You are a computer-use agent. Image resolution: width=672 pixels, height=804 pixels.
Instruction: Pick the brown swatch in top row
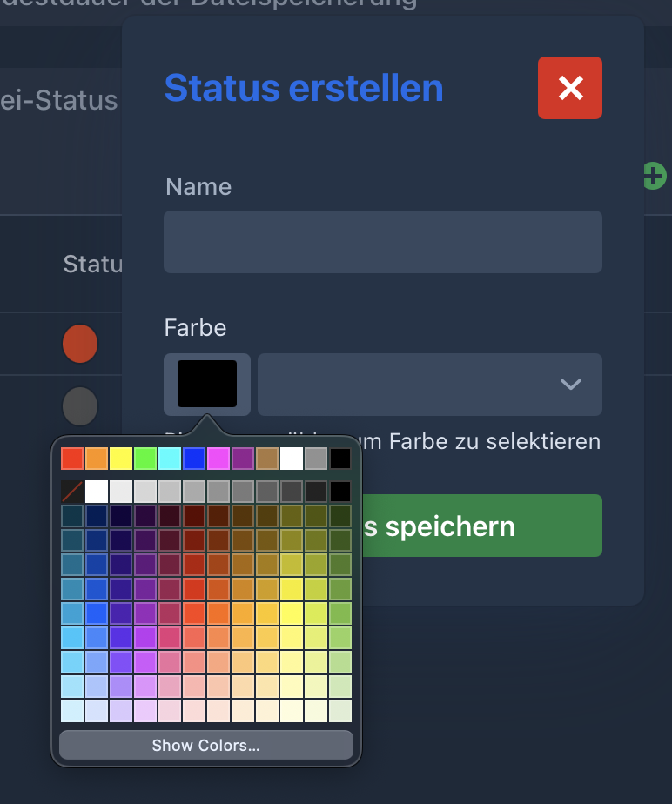point(267,458)
